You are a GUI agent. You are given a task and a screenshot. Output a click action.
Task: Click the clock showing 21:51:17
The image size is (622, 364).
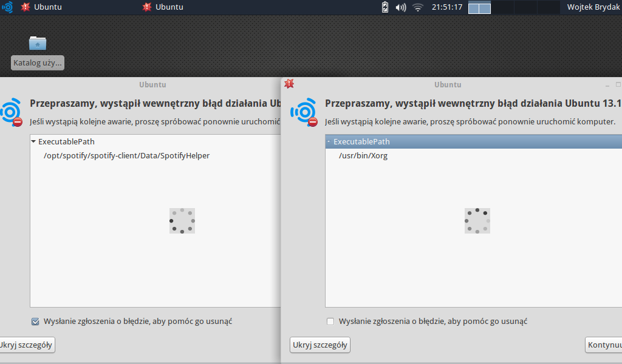(447, 7)
